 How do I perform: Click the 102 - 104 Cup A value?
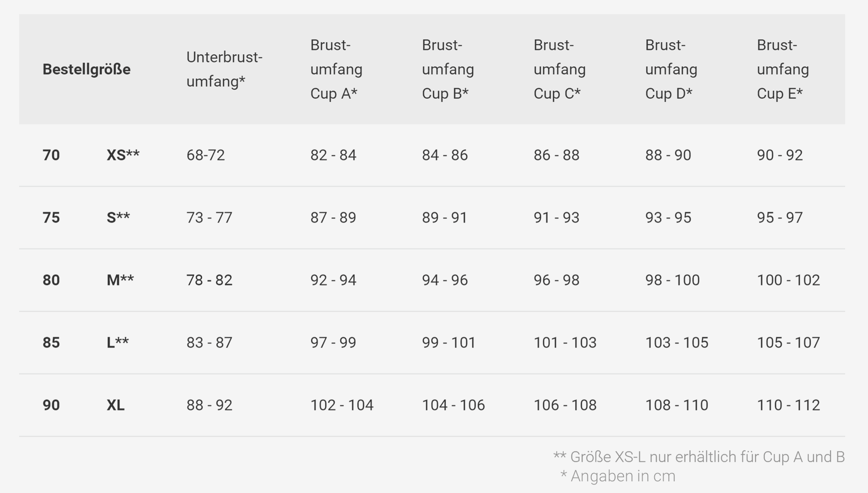342,405
